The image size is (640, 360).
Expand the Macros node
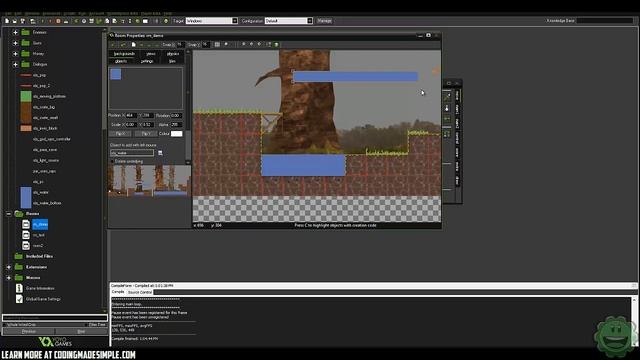[9, 278]
